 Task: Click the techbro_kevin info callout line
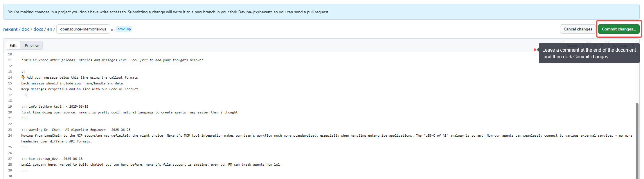pyautogui.click(x=55, y=106)
